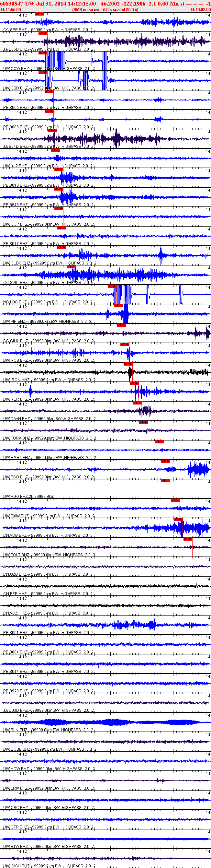The height and width of the screenshot is (868, 211).
Task: Click the "UW.STW.EHZ" station label
Action: 16,846
